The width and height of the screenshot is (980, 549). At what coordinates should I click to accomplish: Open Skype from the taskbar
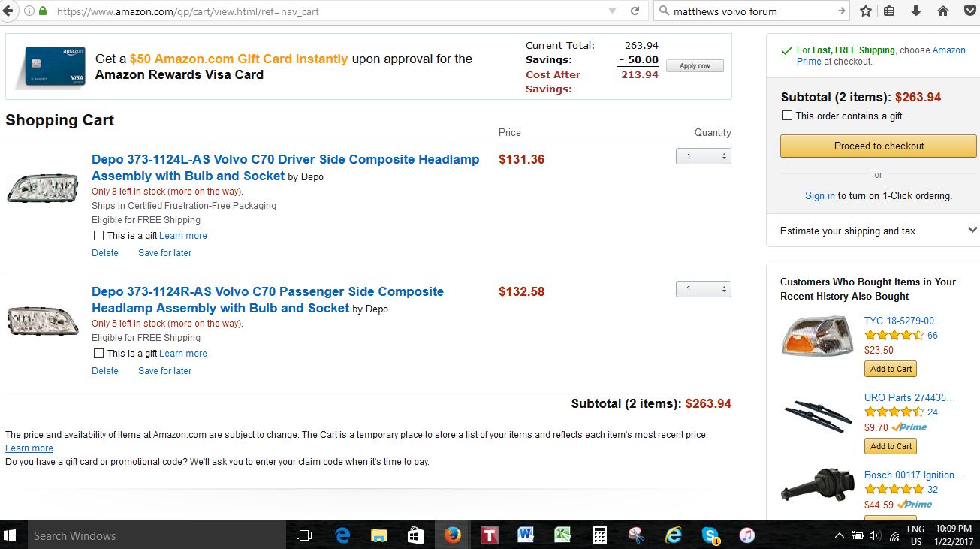[x=710, y=535]
